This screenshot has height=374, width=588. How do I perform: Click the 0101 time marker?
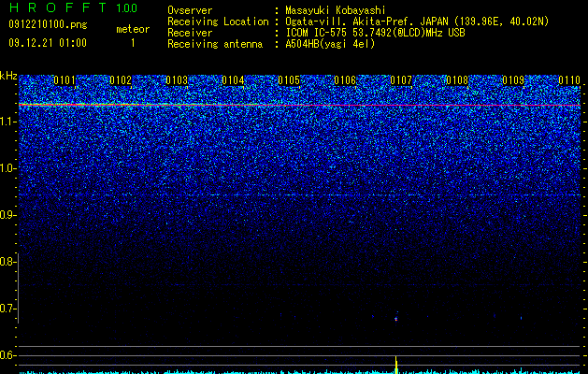coord(65,80)
